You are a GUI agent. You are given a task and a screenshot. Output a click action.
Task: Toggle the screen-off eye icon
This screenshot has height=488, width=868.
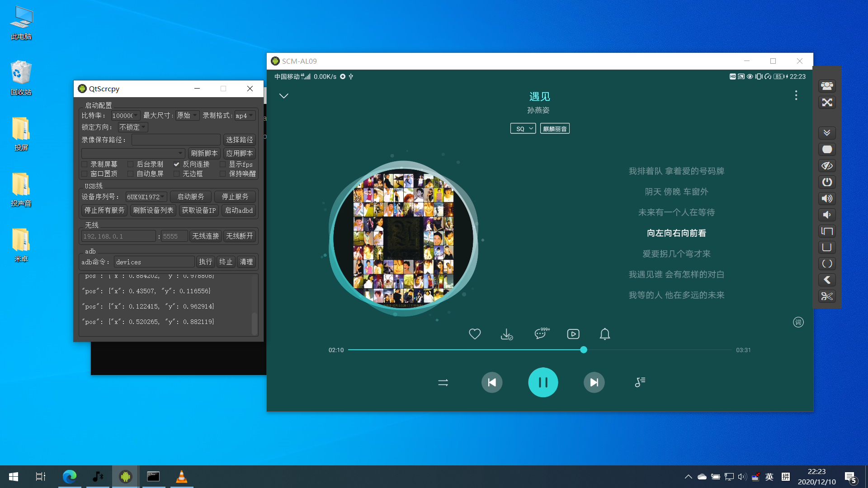(827, 166)
